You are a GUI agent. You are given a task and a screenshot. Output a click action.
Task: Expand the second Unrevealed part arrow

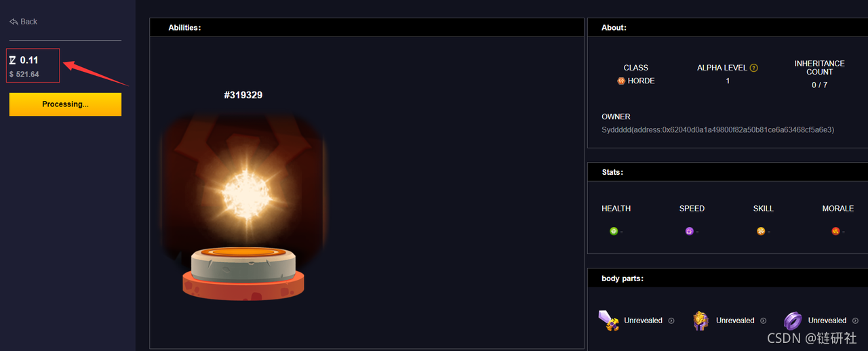[x=763, y=321]
